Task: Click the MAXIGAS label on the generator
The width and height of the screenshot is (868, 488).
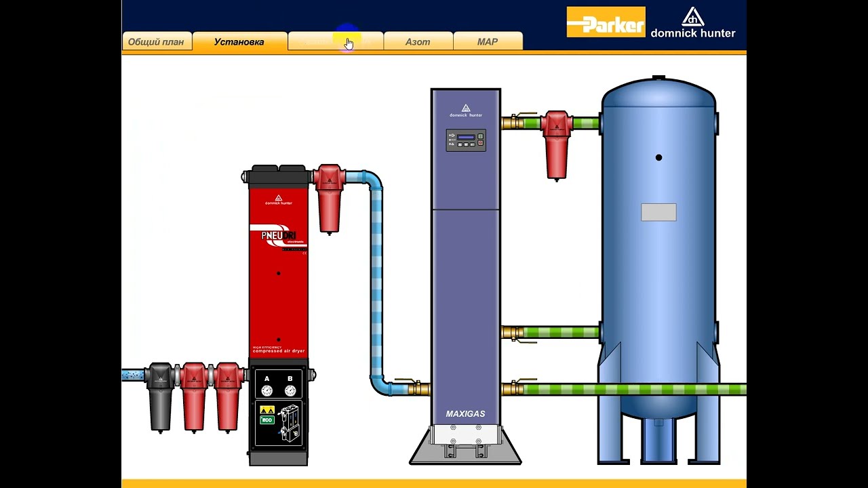Action: pyautogui.click(x=465, y=414)
